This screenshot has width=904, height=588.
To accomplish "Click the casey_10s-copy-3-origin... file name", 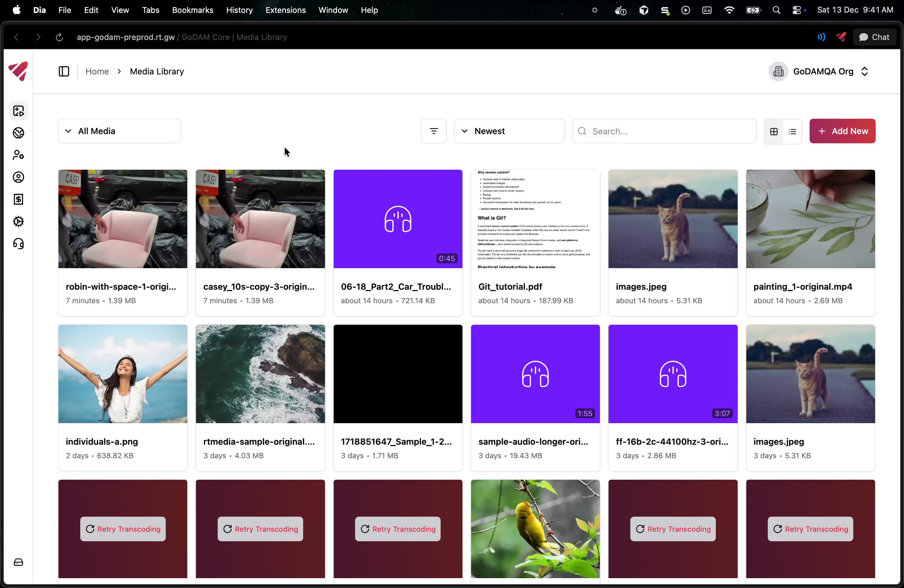I will click(x=259, y=286).
